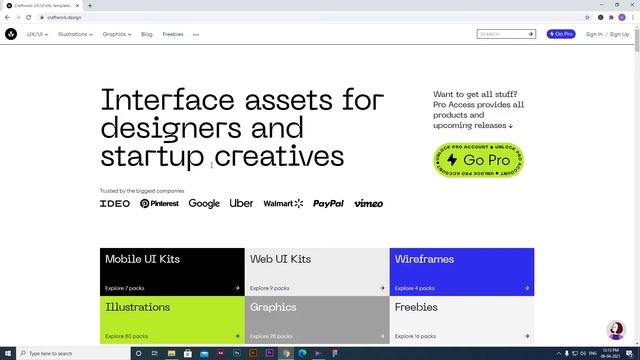The height and width of the screenshot is (360, 640).
Task: Open Figma from the taskbar
Action: [x=335, y=353]
